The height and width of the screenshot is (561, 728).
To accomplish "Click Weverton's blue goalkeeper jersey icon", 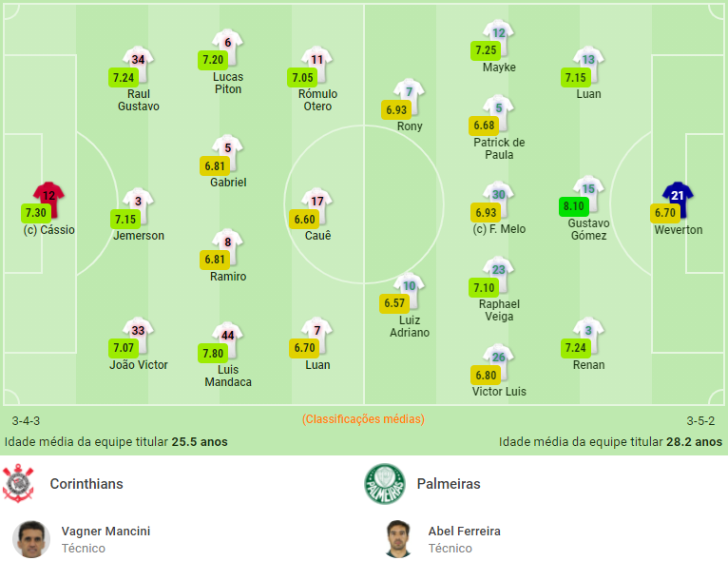I will (678, 197).
